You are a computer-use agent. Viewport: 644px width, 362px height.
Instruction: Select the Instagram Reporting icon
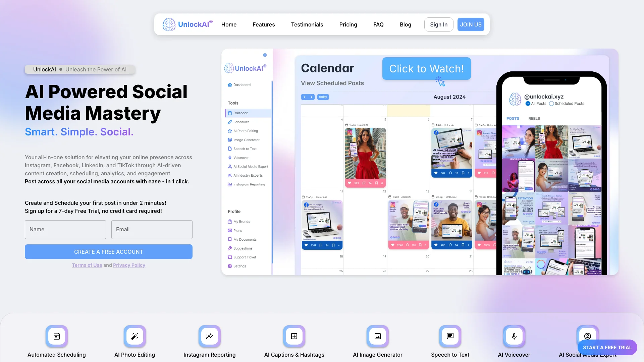coord(209,337)
